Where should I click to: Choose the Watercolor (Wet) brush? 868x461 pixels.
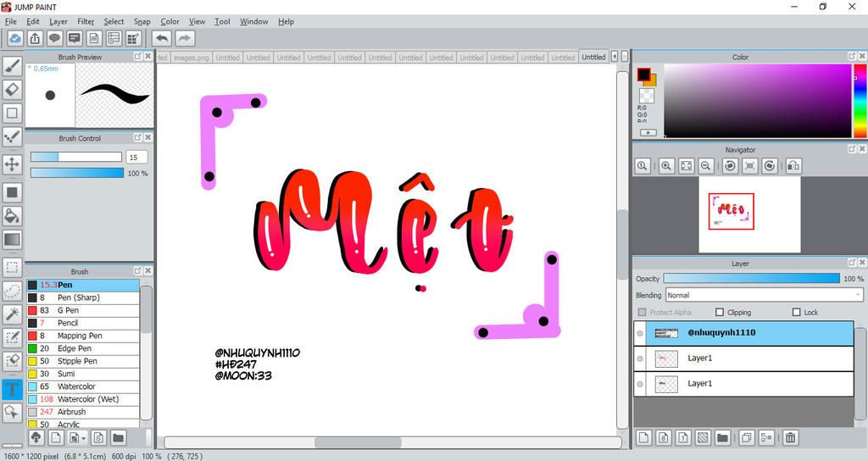[x=83, y=399]
